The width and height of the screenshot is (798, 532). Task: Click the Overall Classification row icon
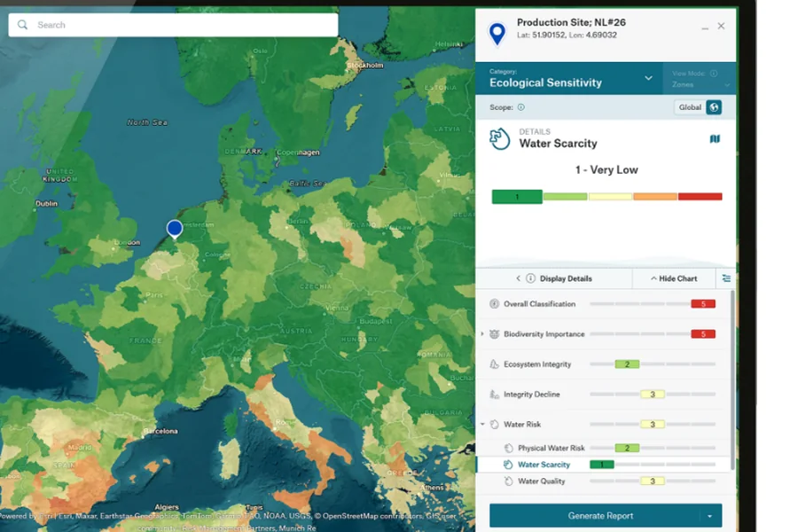pyautogui.click(x=494, y=304)
